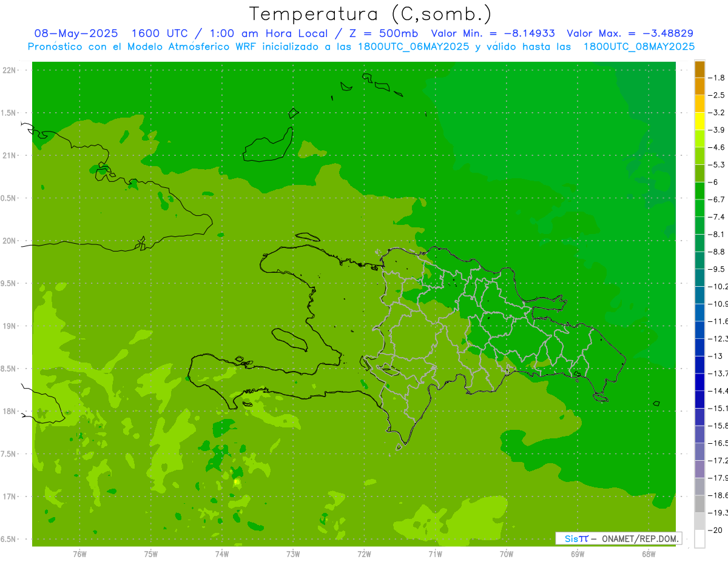The width and height of the screenshot is (728, 562).
Task: Click the '-8.1' colorbar value label
Action: coord(716,234)
